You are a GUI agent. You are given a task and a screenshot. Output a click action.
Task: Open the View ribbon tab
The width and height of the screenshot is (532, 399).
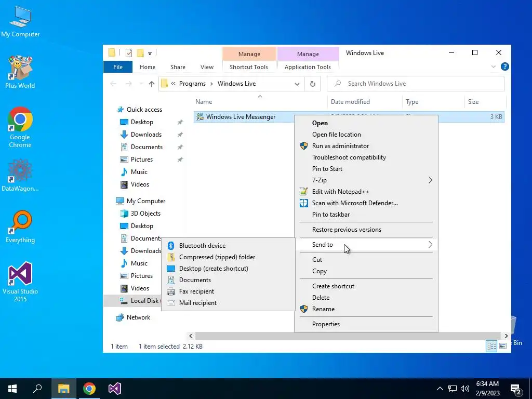207,67
